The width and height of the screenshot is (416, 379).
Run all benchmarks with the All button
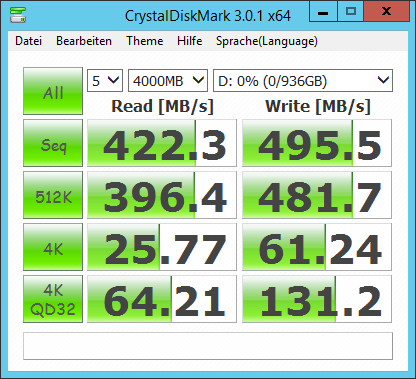53,91
